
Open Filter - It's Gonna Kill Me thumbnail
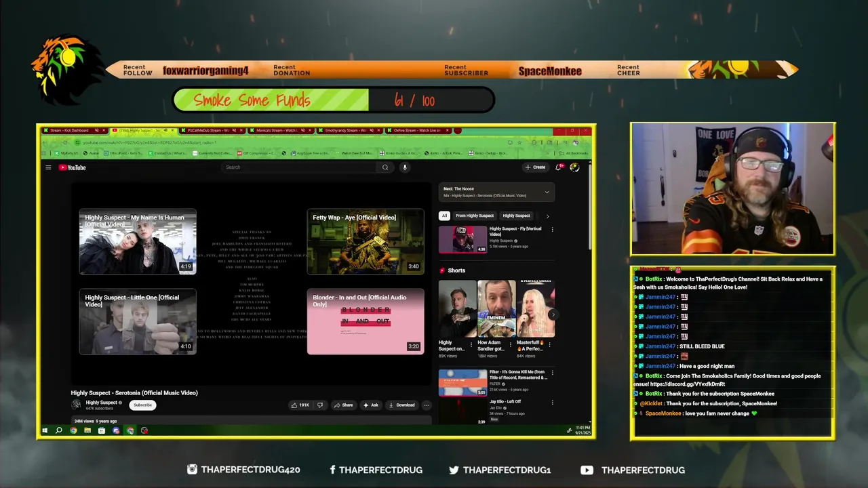click(462, 382)
